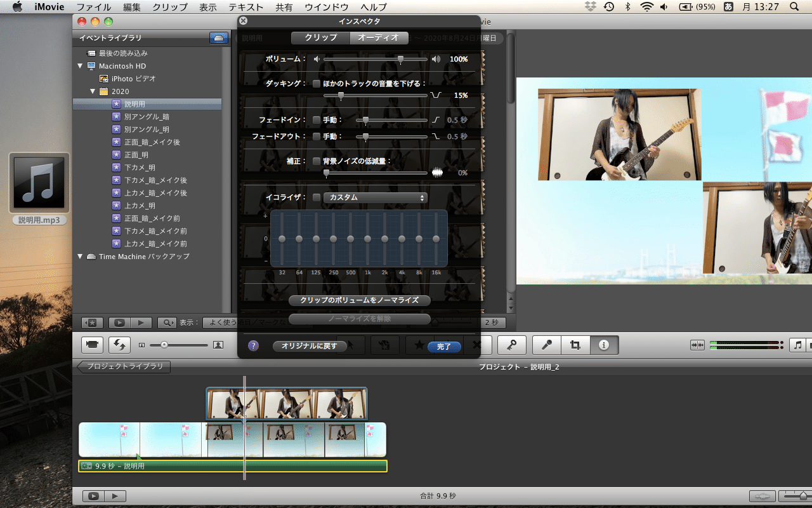Collapse the 2020 folder
Image resolution: width=812 pixels, height=508 pixels.
click(x=93, y=91)
